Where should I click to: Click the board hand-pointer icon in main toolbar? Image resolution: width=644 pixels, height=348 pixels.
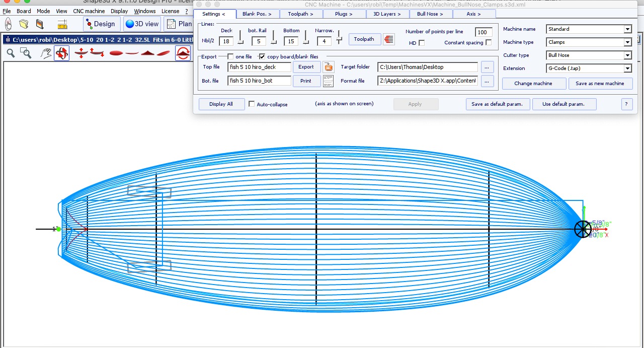click(8, 24)
